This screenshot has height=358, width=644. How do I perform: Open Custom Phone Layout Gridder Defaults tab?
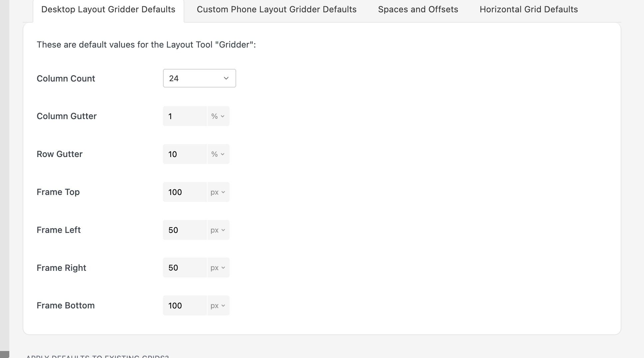click(x=276, y=10)
